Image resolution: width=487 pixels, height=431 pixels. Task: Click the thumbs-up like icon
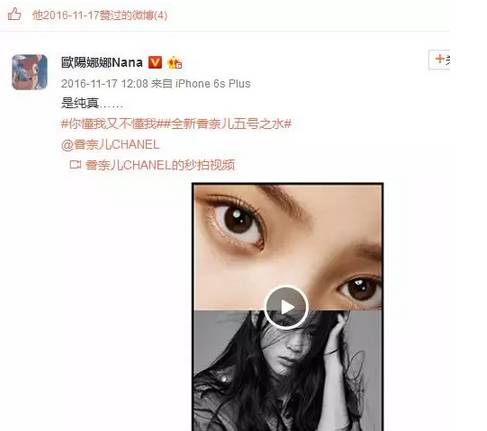coord(14,14)
